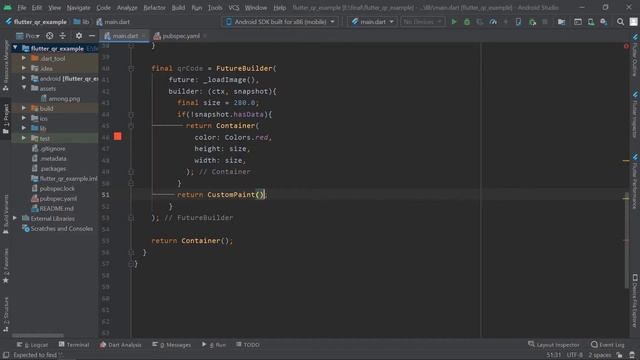The image size is (640, 360).
Task: Open project panel settings gear
Action: click(x=79, y=36)
